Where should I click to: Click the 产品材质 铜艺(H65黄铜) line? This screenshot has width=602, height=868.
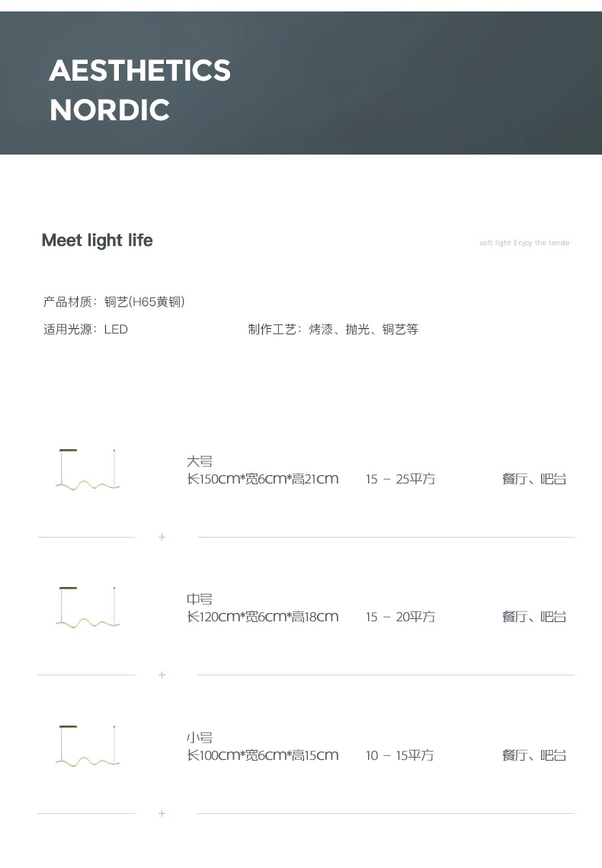pos(114,302)
